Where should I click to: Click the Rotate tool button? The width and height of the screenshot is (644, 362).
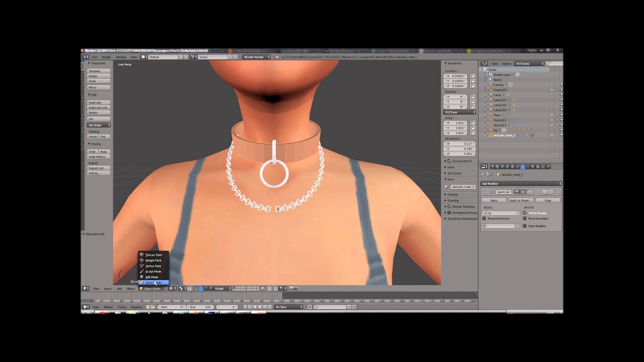pos(99,76)
